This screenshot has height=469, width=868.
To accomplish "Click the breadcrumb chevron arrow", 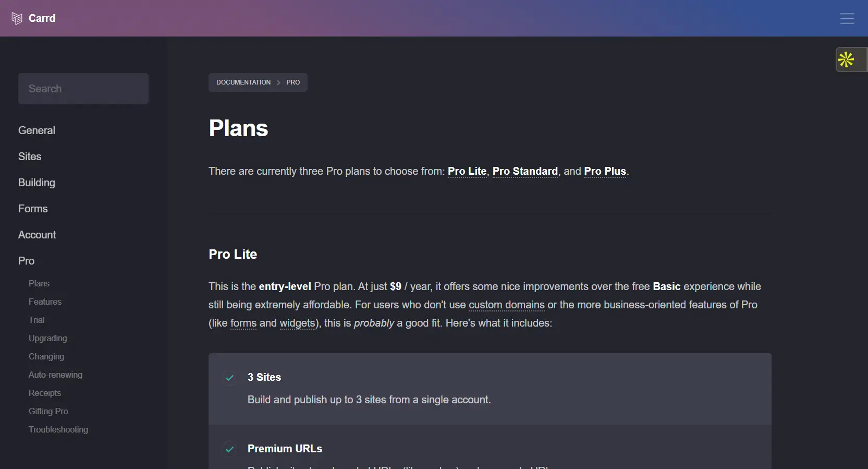I will point(278,82).
